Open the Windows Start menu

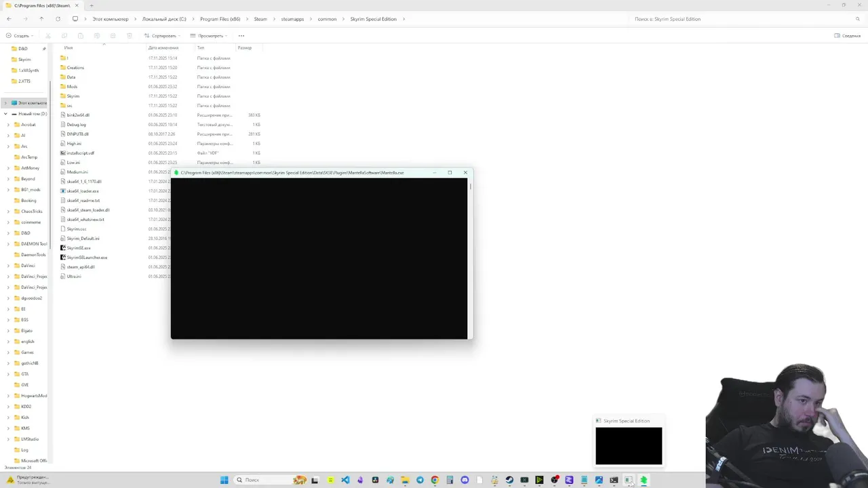224,480
